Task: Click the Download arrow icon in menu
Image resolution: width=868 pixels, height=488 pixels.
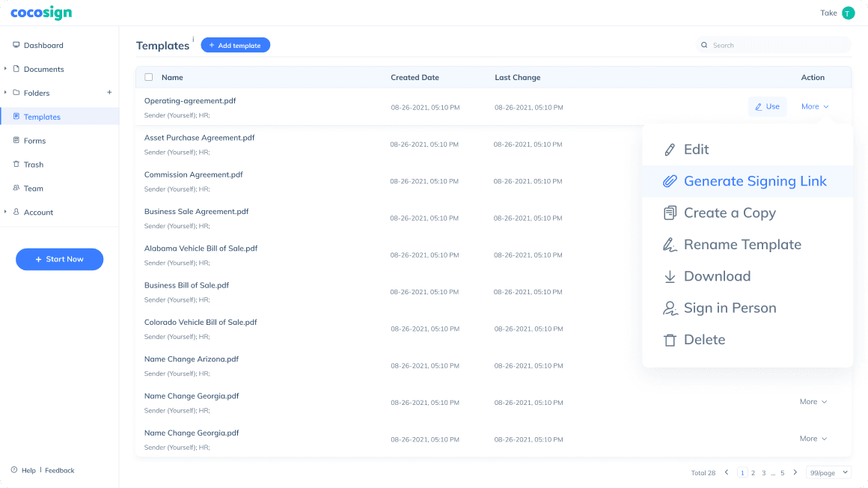Action: [x=670, y=277]
